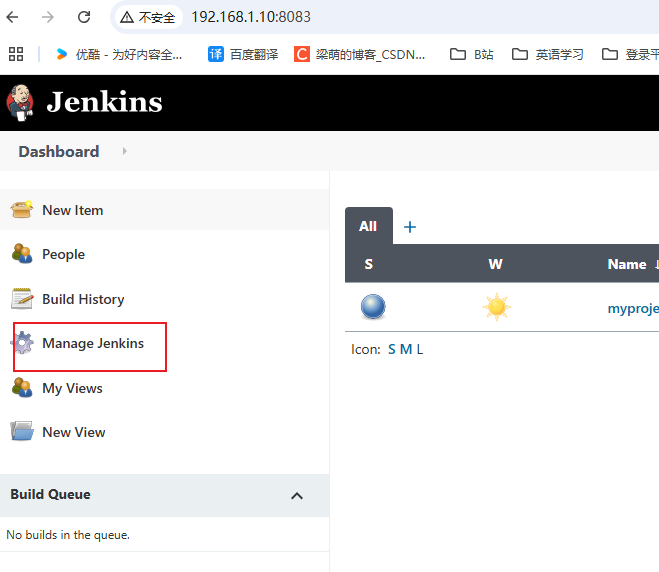The height and width of the screenshot is (572, 659).
Task: Click the People icon in the sidebar
Action: point(22,253)
